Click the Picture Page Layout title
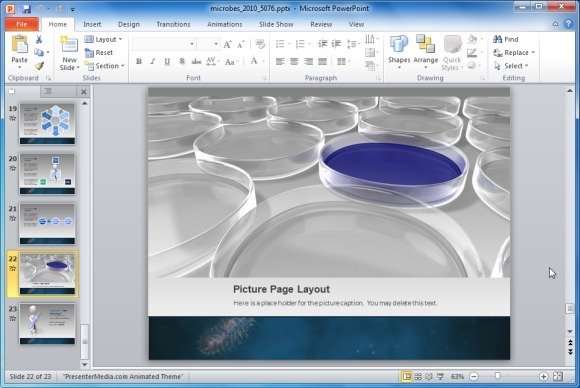Viewport: 580px width, 388px height. 281,289
